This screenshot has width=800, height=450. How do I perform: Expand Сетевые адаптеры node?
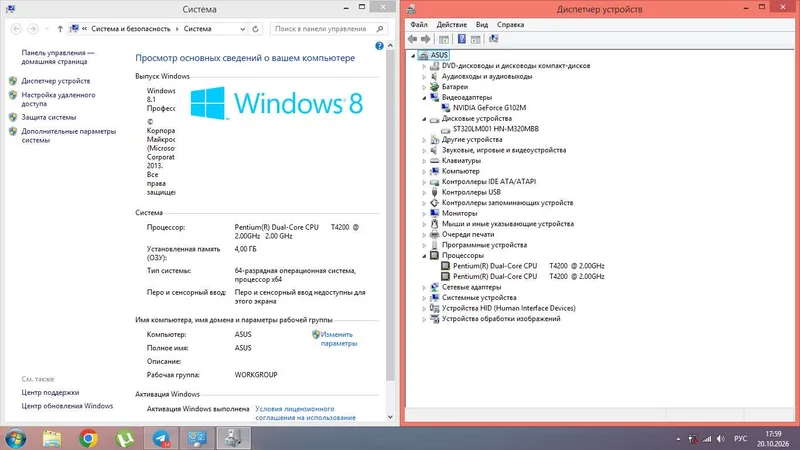[x=424, y=287]
